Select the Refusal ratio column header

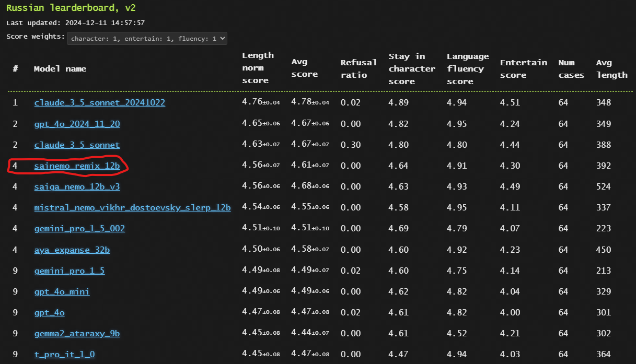click(358, 68)
